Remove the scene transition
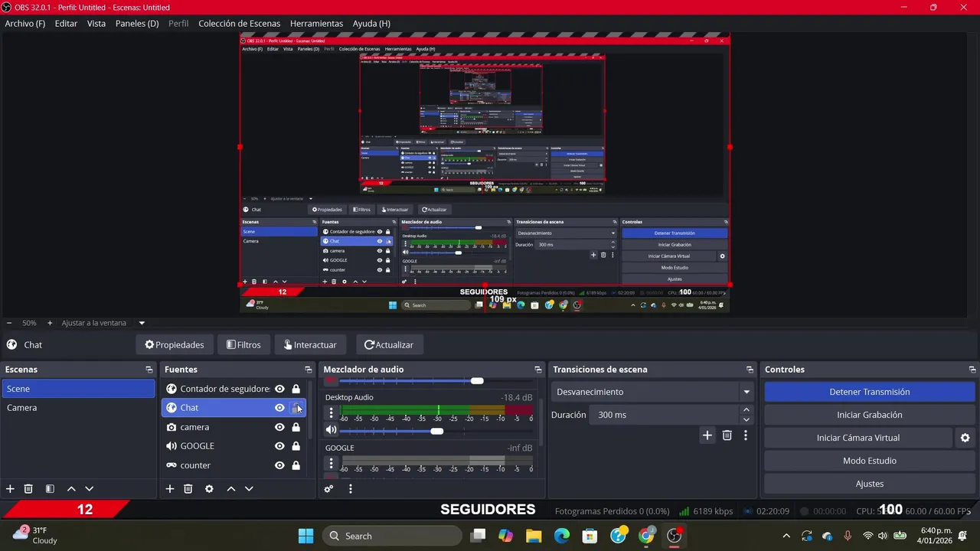This screenshot has height=551, width=980. click(727, 435)
